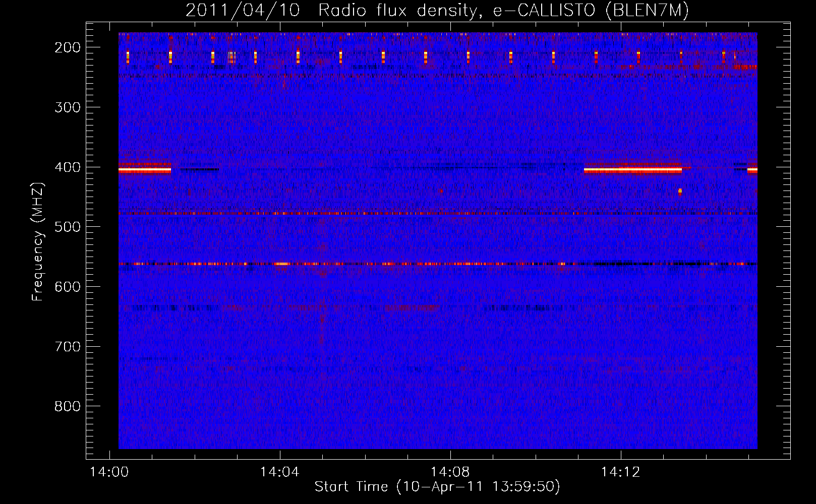The width and height of the screenshot is (816, 504).
Task: Click the 400 frequency tick label
Action: click(67, 167)
